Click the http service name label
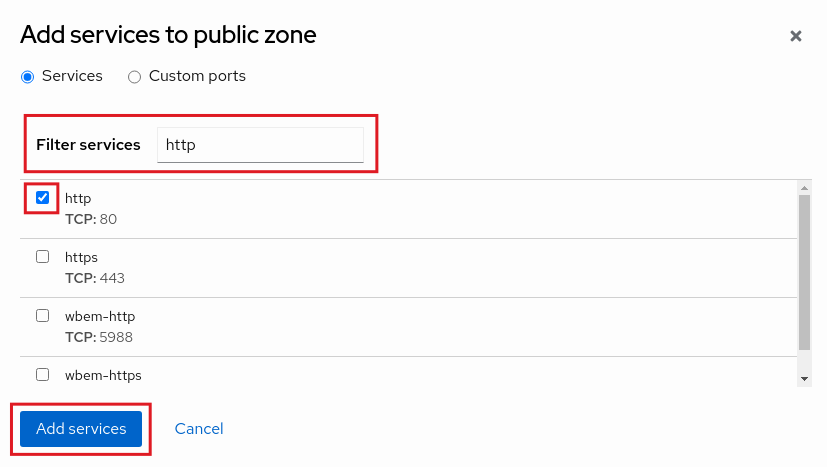The height and width of the screenshot is (467, 827). coord(78,198)
